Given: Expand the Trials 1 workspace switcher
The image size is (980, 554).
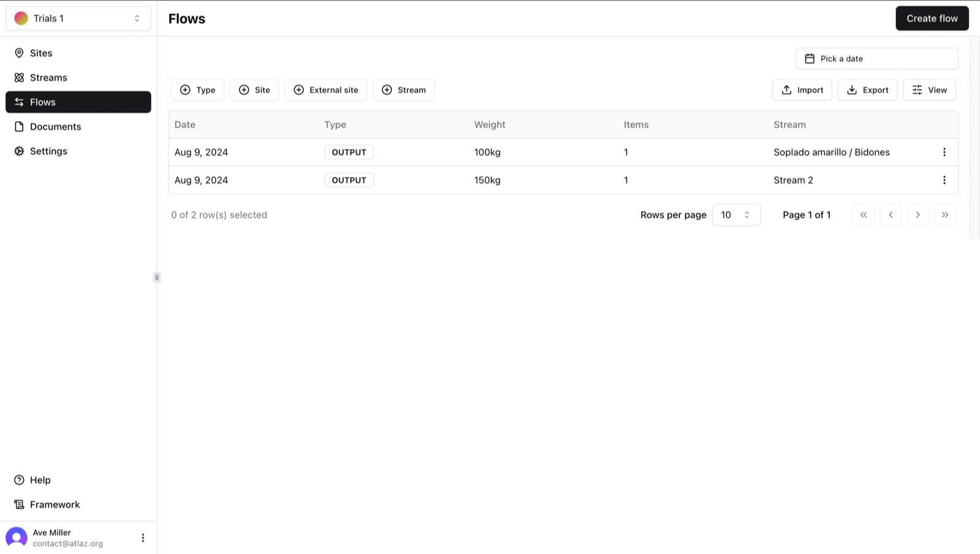Looking at the screenshot, I should pyautogui.click(x=78, y=18).
